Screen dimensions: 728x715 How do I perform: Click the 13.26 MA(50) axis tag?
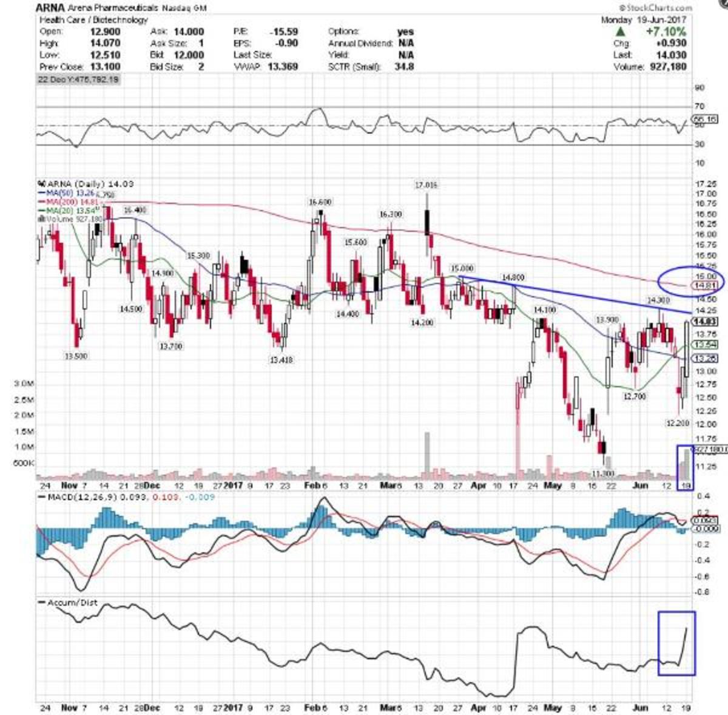704,359
